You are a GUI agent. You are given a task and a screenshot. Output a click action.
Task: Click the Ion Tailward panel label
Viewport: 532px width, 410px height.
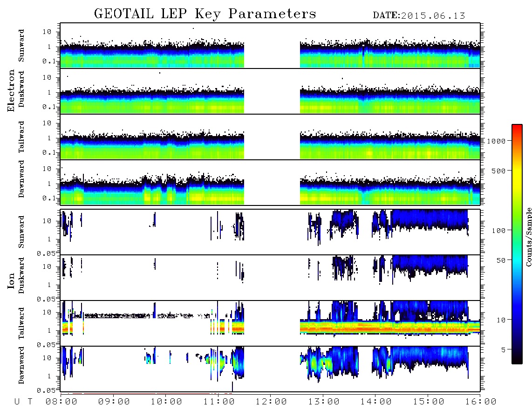(x=21, y=323)
